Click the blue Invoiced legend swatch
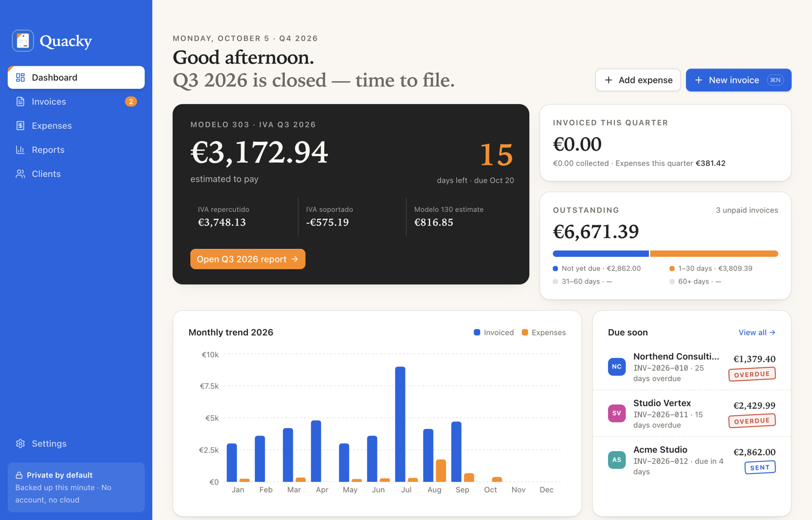Viewport: 812px width, 520px height. [x=477, y=332]
